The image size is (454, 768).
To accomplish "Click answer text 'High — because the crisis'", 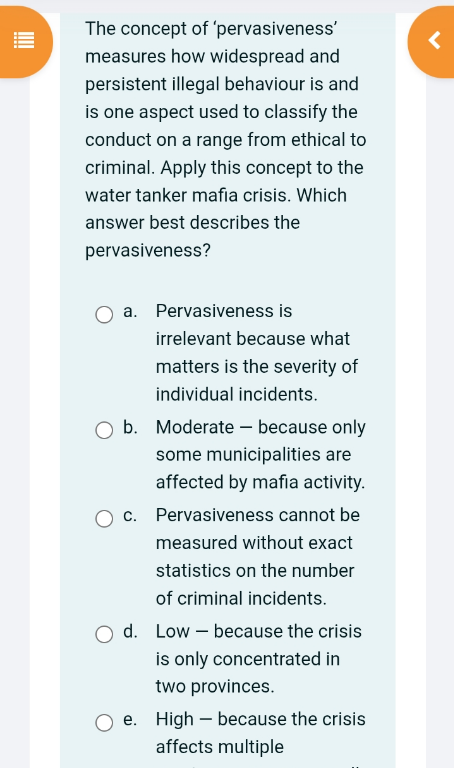I will pos(261,719).
